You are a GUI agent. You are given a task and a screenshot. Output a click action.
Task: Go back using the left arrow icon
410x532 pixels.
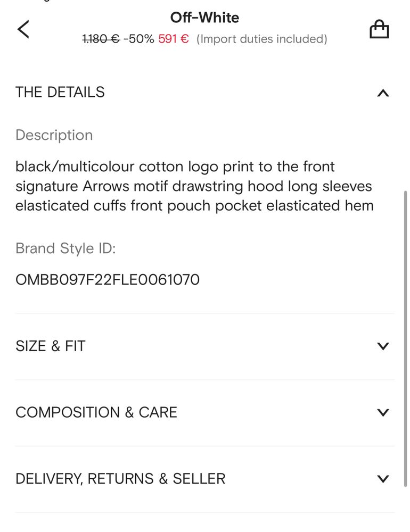pos(23,29)
